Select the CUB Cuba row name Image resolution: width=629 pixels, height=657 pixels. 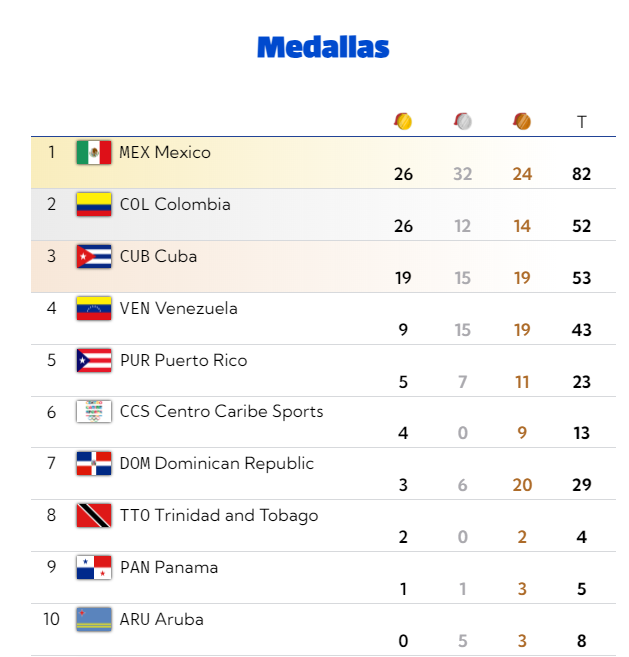(158, 257)
